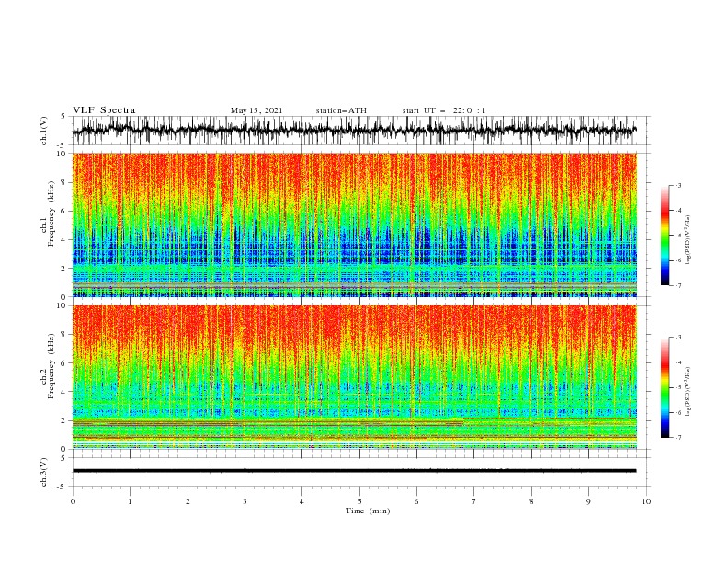Click the upper colorbar "log(PSD)(V²/Hz)" label
Image resolution: width=728 pixels, height=563 pixels.
[688, 240]
